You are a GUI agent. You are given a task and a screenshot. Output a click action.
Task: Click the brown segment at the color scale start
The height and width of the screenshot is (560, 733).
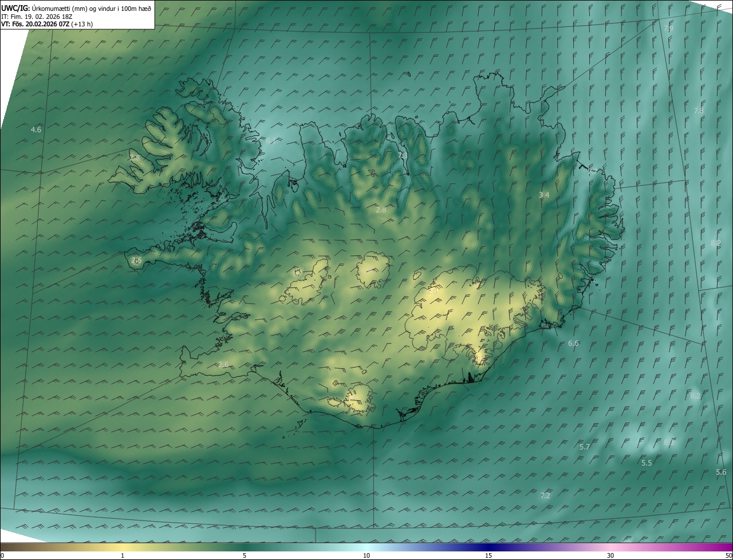[14, 547]
